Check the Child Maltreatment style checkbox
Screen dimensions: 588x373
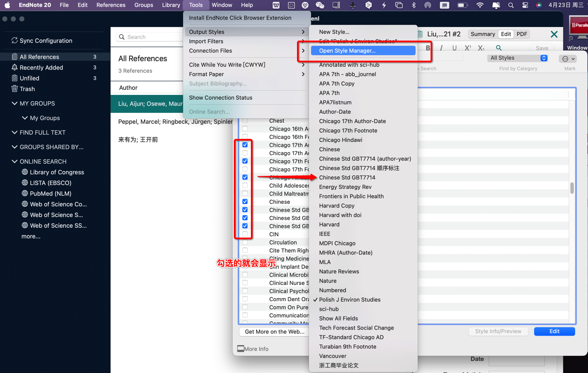click(245, 194)
